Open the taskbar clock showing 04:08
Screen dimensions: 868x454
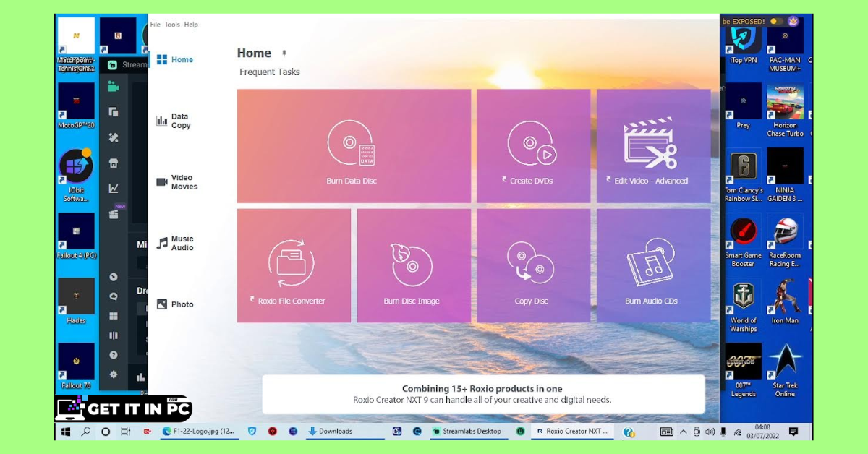(x=762, y=432)
